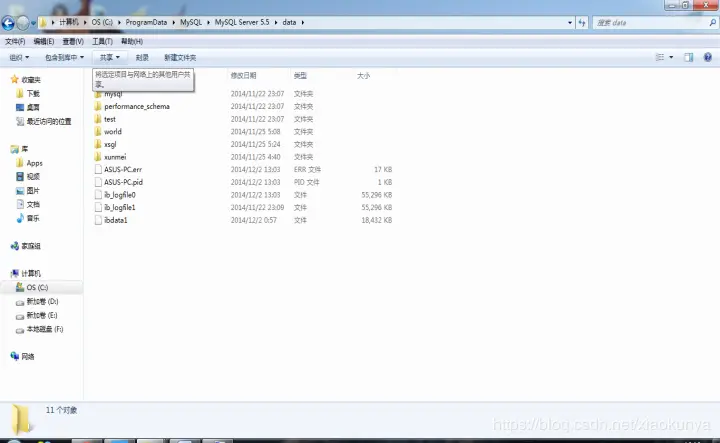Open the 音乐 library

pos(33,218)
